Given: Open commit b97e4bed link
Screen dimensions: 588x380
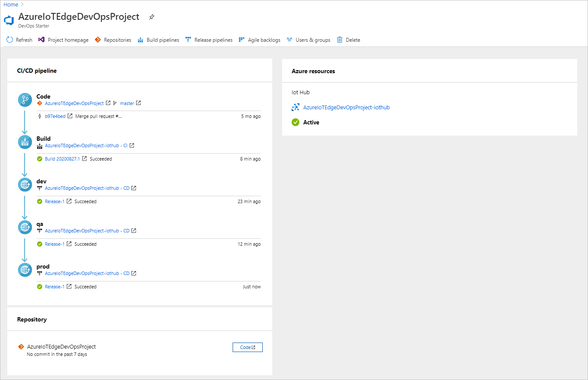Looking at the screenshot, I should (x=55, y=116).
